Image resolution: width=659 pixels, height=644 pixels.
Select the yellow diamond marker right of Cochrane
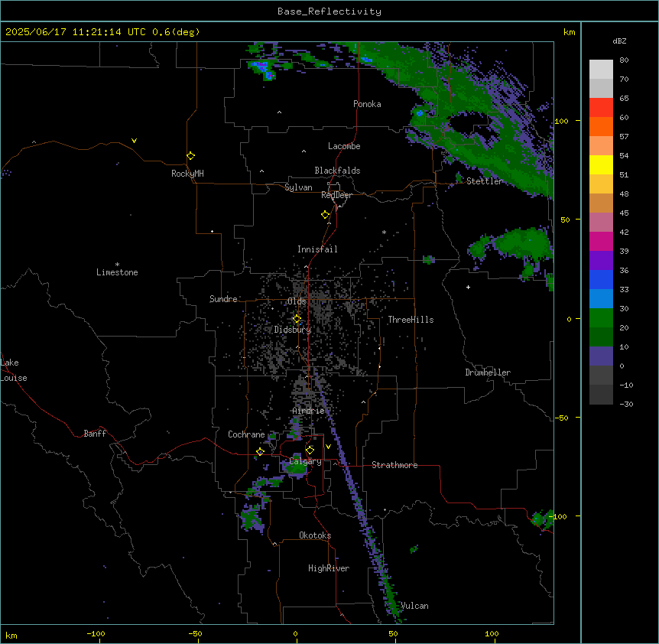click(260, 451)
